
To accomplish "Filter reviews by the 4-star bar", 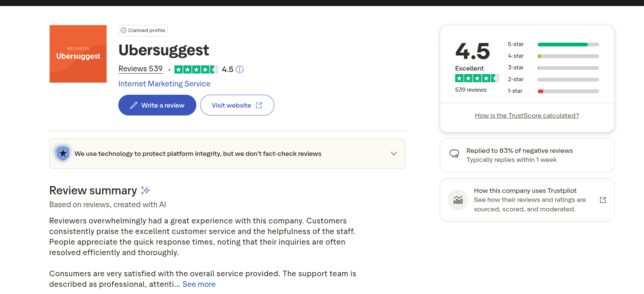I will [568, 56].
